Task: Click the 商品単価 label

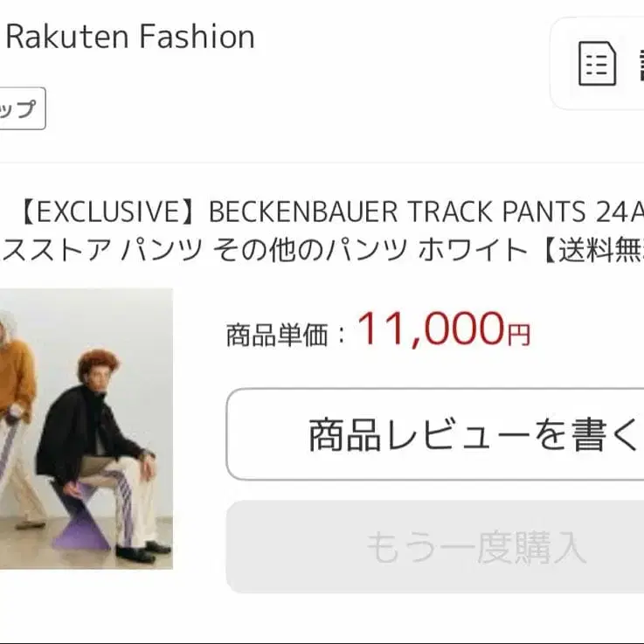Action: pos(277,336)
